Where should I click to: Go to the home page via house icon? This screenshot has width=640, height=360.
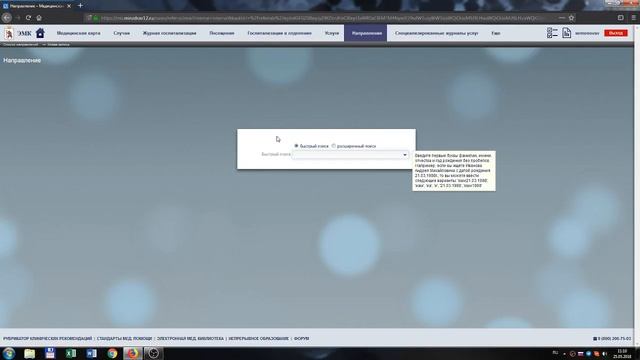click(x=40, y=33)
